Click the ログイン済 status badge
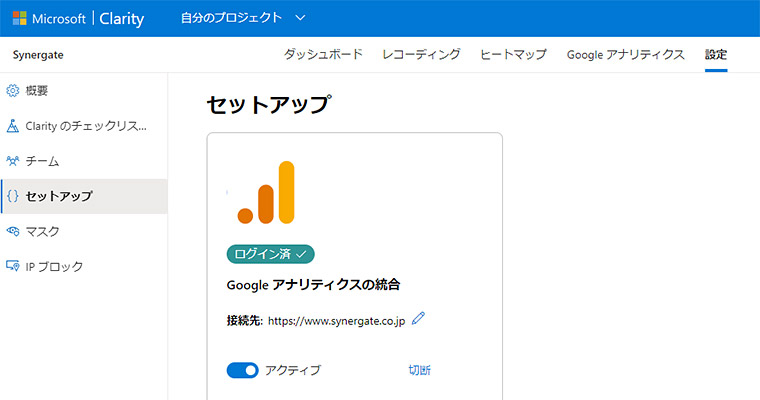Viewport: 760px width, 400px height. coord(270,254)
